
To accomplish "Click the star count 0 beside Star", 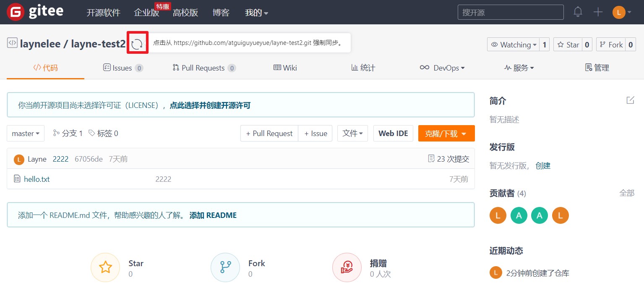I will (587, 45).
